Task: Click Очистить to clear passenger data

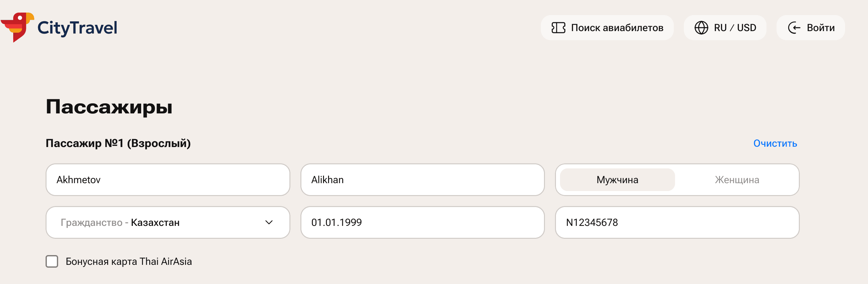Action: coord(775,144)
